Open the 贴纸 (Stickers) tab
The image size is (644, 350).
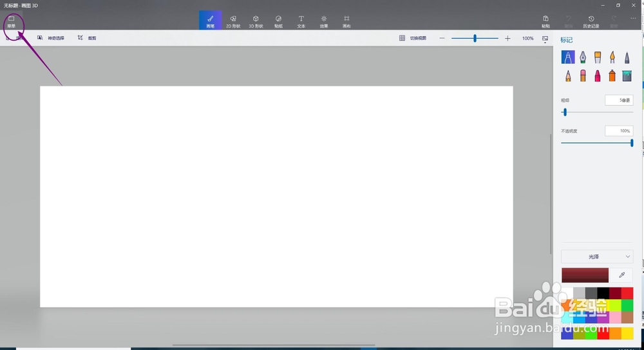pos(278,21)
